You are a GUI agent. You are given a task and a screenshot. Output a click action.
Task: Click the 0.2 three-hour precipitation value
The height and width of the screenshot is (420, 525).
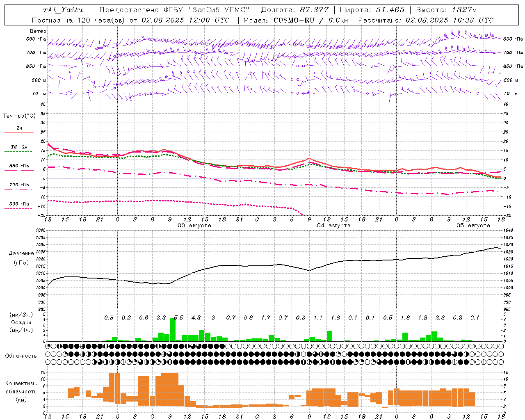click(x=126, y=318)
